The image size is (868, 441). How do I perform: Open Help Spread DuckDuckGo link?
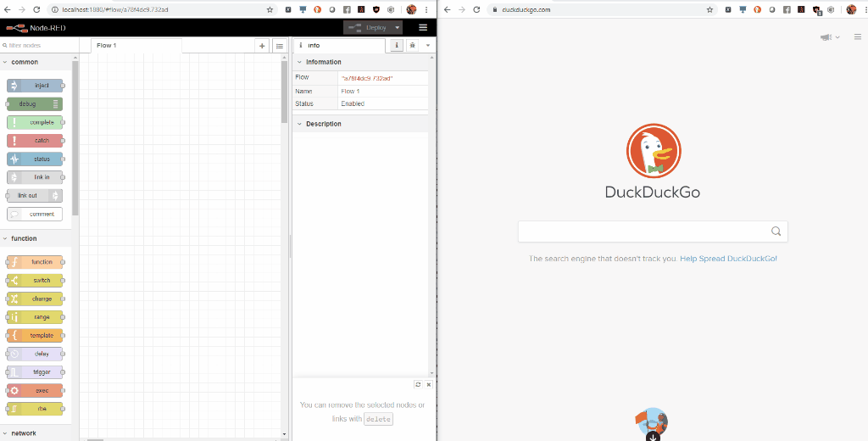pos(728,259)
